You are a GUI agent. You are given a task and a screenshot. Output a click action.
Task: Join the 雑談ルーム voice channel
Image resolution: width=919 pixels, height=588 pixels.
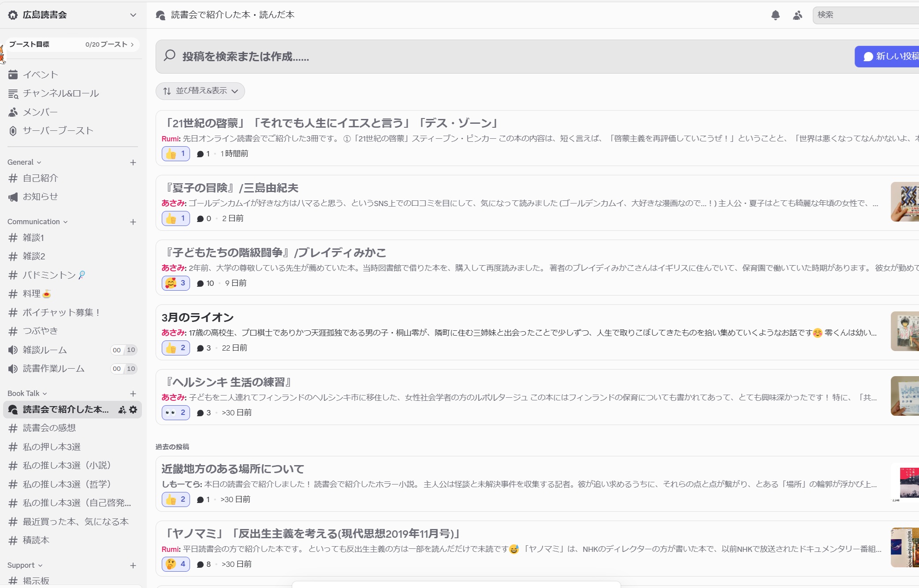[45, 350]
